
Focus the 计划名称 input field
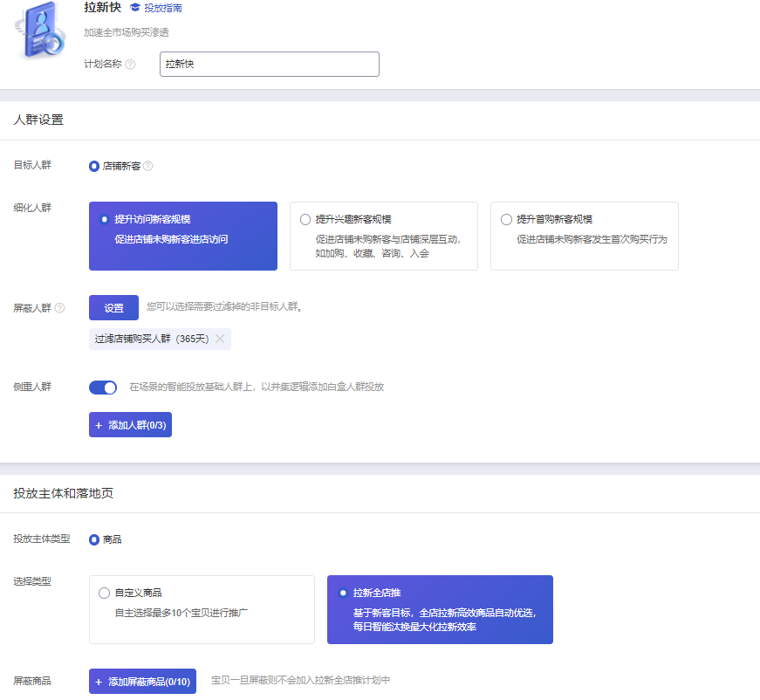pyautogui.click(x=270, y=64)
